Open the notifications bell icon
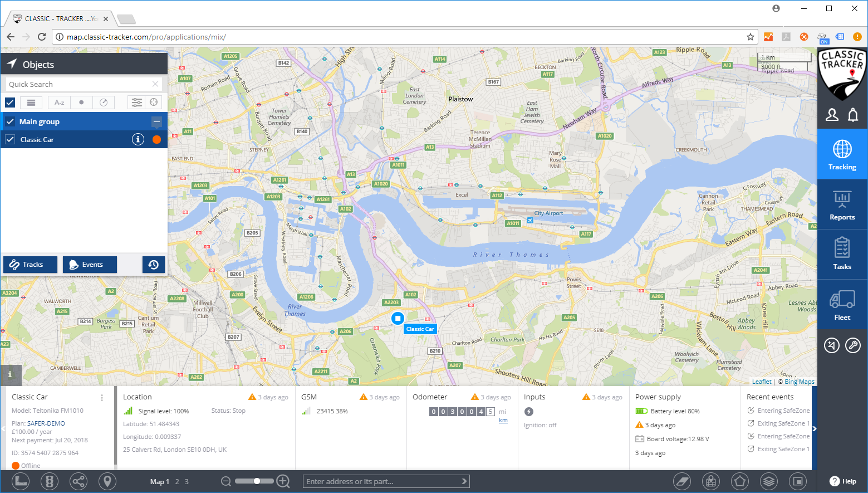Viewport: 868px width, 493px height. point(852,115)
